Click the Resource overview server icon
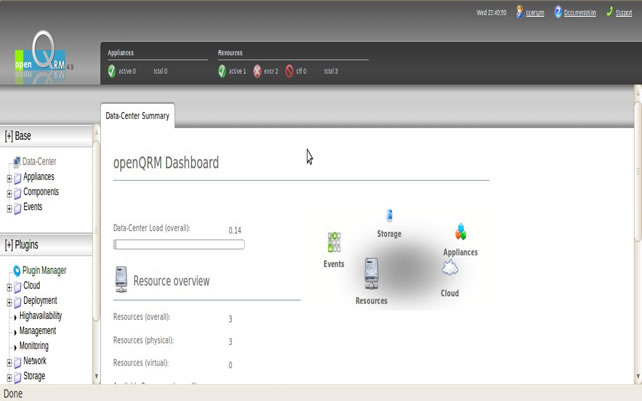The image size is (642, 401). pos(121,279)
